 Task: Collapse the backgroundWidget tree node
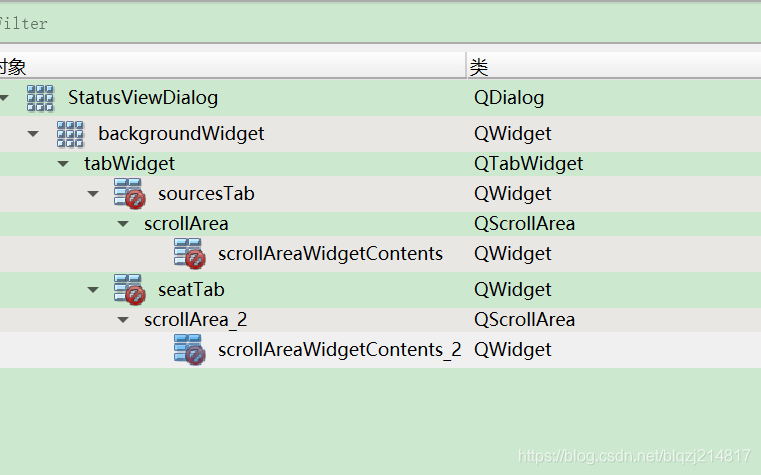point(33,134)
